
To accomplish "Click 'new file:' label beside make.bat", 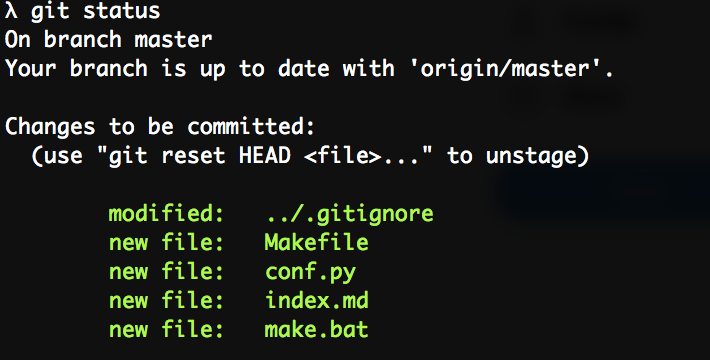I will coord(167,329).
